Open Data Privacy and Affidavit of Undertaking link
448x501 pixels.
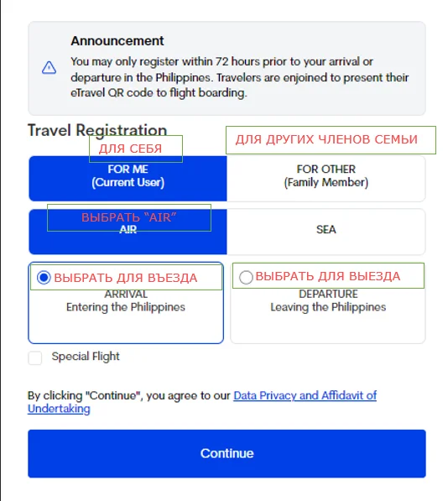click(x=202, y=402)
